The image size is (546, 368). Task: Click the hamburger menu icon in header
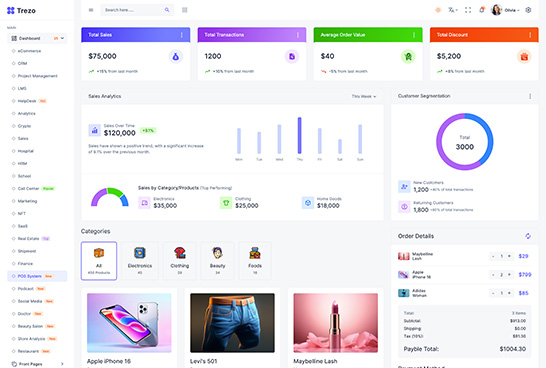(x=91, y=10)
